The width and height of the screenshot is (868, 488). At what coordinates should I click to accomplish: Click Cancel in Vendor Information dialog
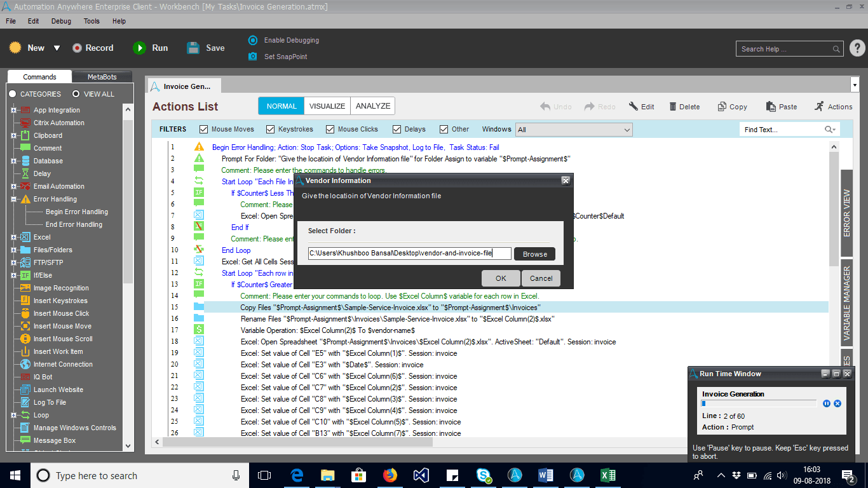coord(541,278)
